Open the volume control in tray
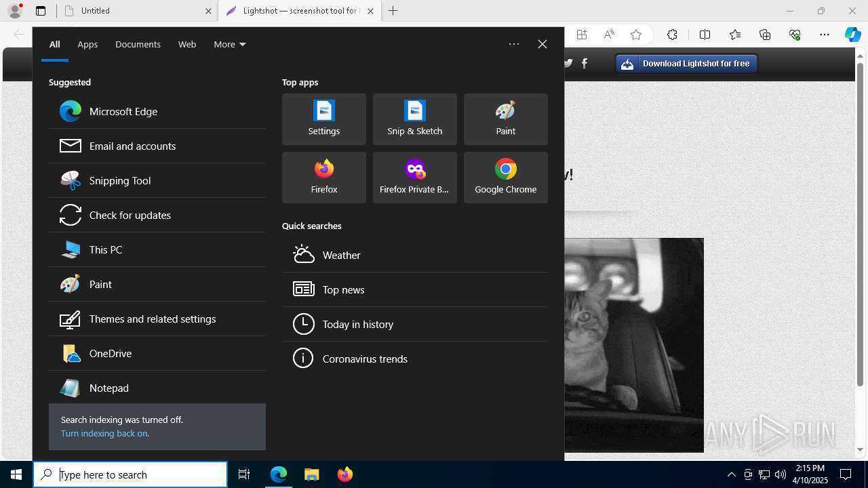Image resolution: width=868 pixels, height=488 pixels. (x=780, y=474)
